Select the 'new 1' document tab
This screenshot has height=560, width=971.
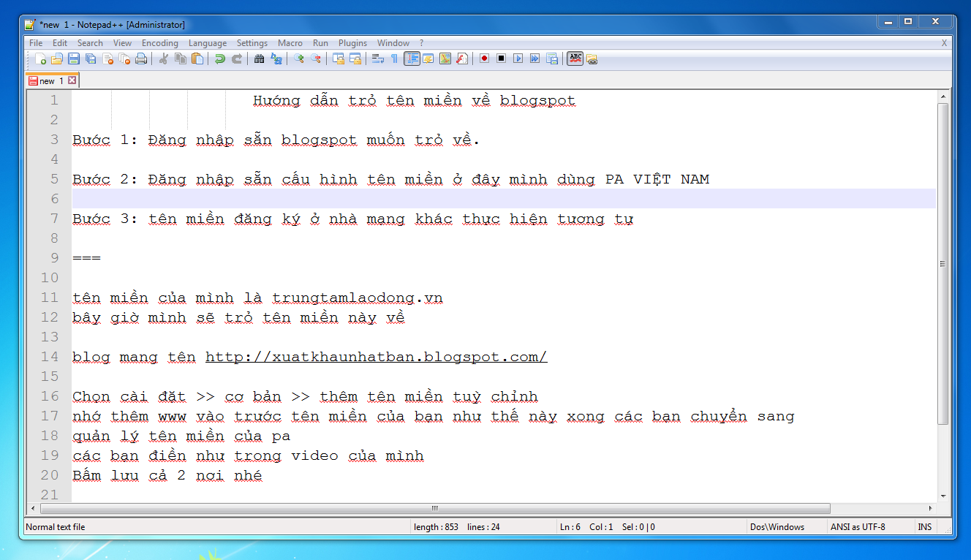51,81
